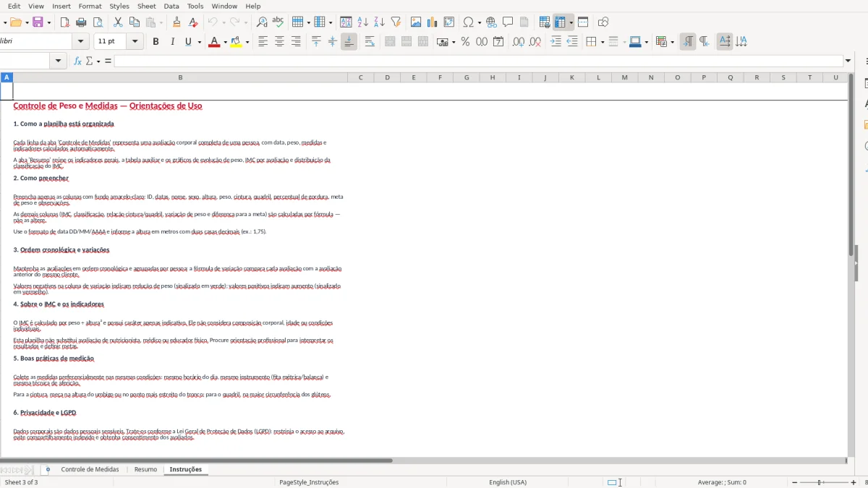
Task: Insert special character omega icon
Action: (x=469, y=22)
